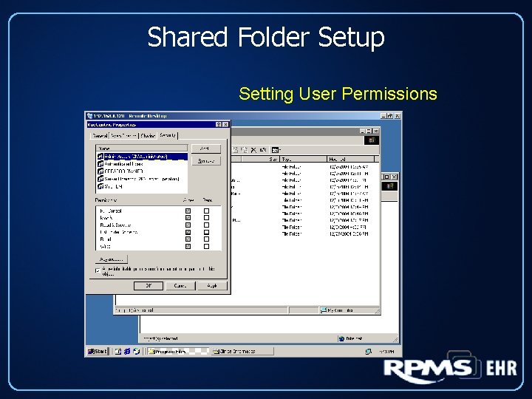This screenshot has width=532, height=399.
Task: Open the Views dropdown in explorer toolbar
Action: coord(276,149)
